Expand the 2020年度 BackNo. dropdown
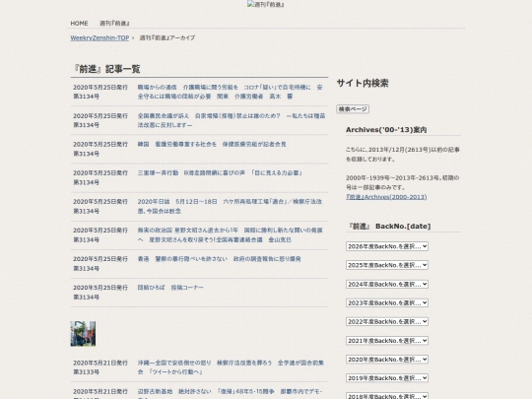 (x=387, y=360)
